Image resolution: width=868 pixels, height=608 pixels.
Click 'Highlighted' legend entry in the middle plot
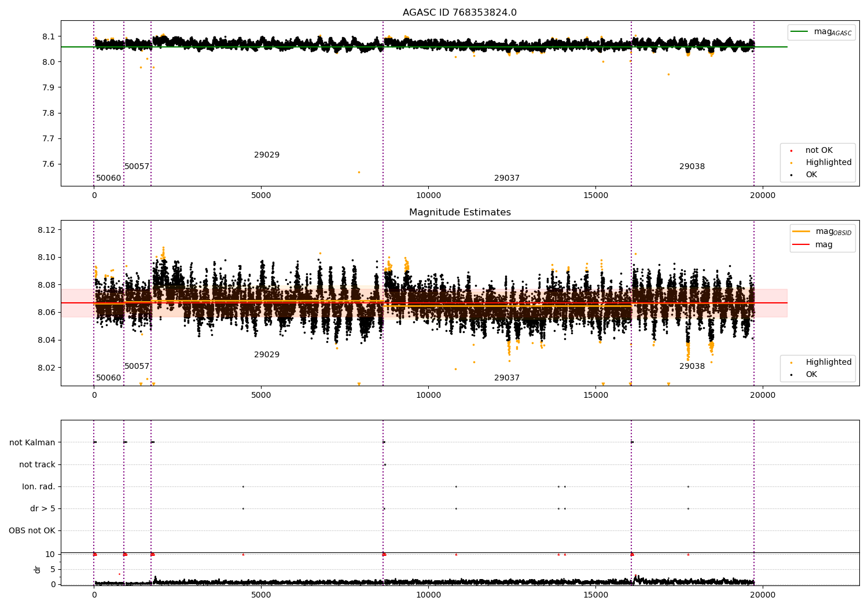(x=828, y=362)
